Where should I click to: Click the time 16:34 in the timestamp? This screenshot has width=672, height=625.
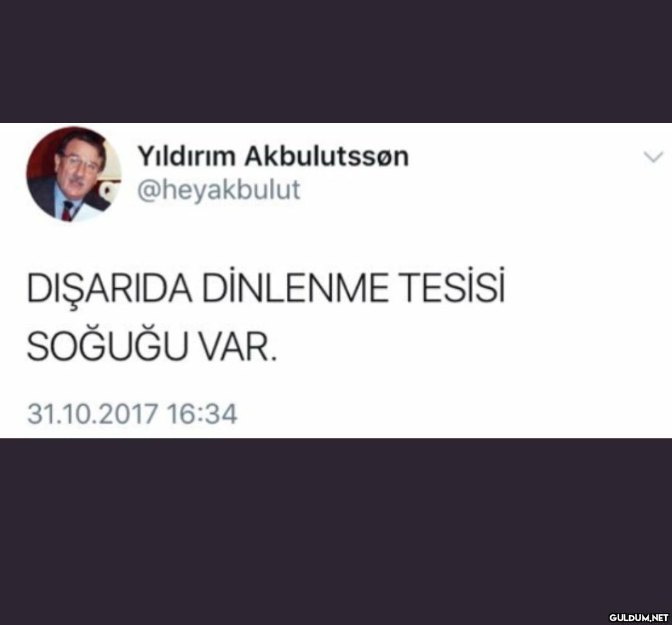[x=202, y=414]
